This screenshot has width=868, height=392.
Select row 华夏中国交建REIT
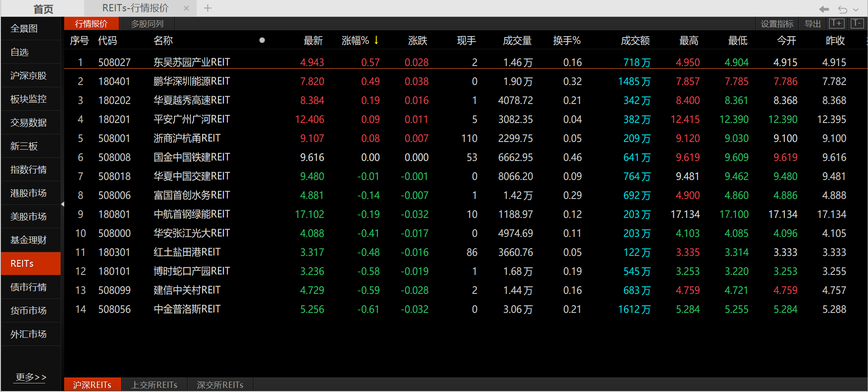[x=466, y=176]
